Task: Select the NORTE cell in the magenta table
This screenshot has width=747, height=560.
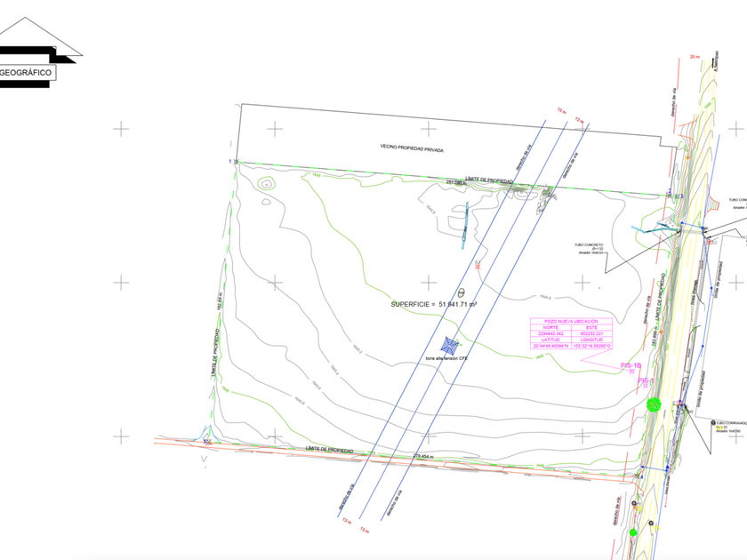Action: pos(550,328)
